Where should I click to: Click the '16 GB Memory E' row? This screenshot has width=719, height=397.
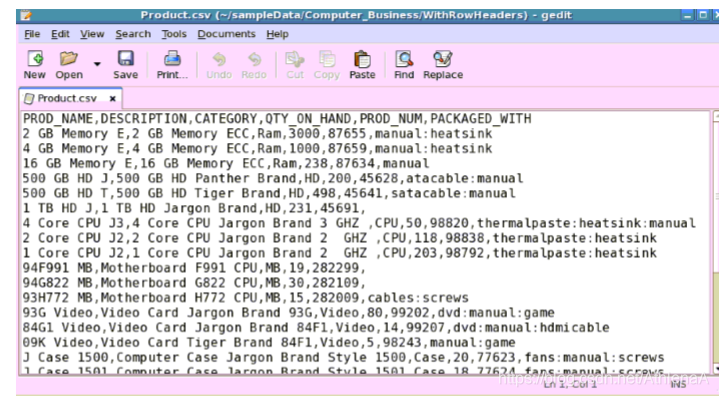click(226, 164)
